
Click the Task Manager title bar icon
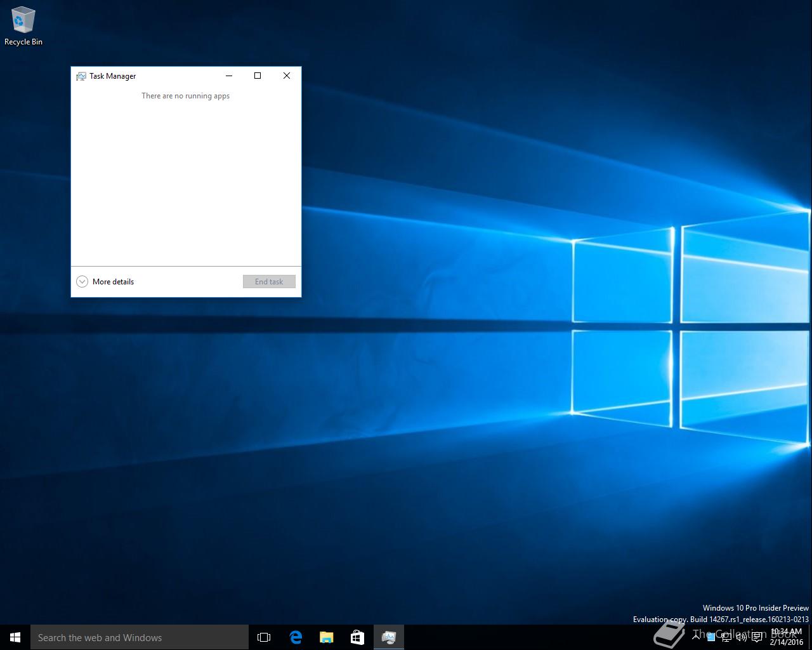tap(81, 76)
